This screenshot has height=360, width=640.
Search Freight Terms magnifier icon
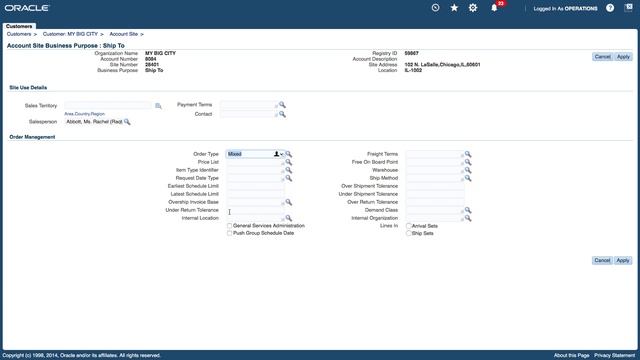coord(468,154)
